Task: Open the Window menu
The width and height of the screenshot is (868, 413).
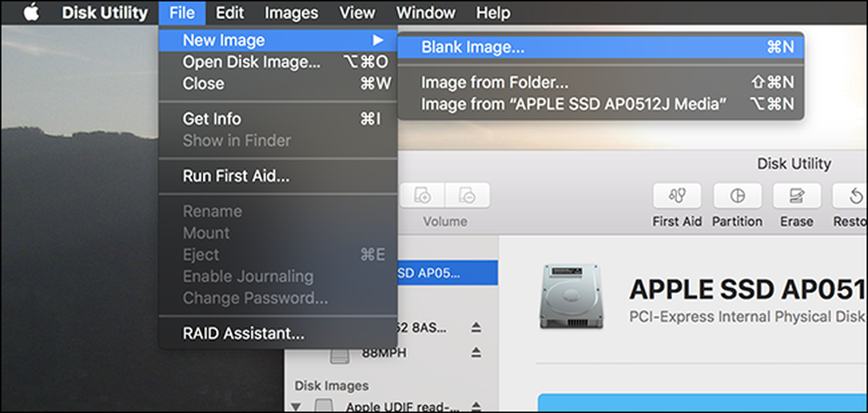Action: [x=425, y=13]
